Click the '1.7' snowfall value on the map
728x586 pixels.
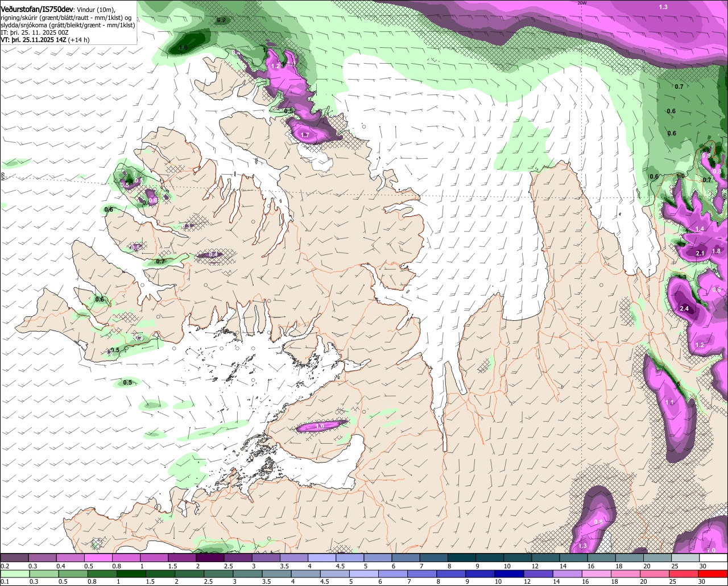click(x=305, y=135)
